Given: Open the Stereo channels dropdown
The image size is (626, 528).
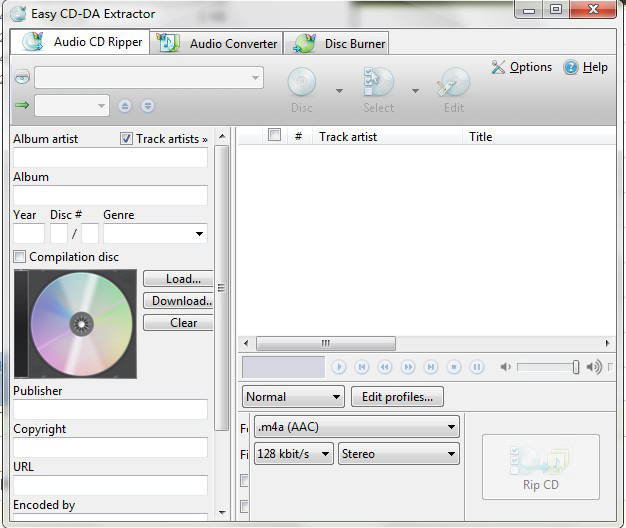Looking at the screenshot, I should pos(399,454).
